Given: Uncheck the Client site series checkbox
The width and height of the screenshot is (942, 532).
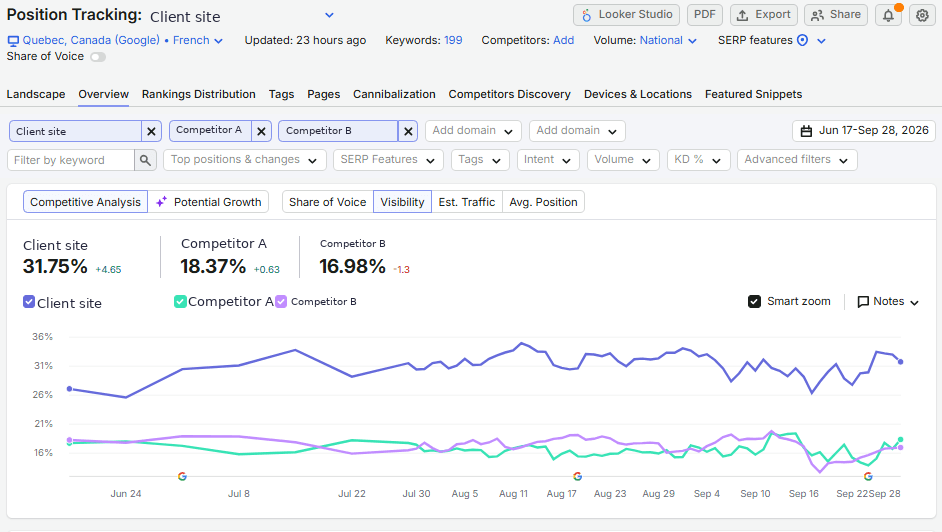Looking at the screenshot, I should pyautogui.click(x=29, y=302).
